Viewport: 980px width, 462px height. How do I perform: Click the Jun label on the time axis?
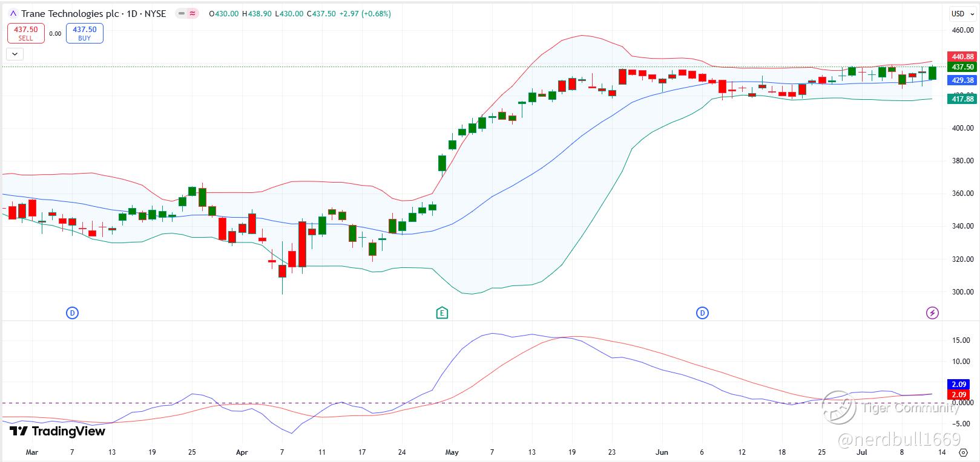662,452
